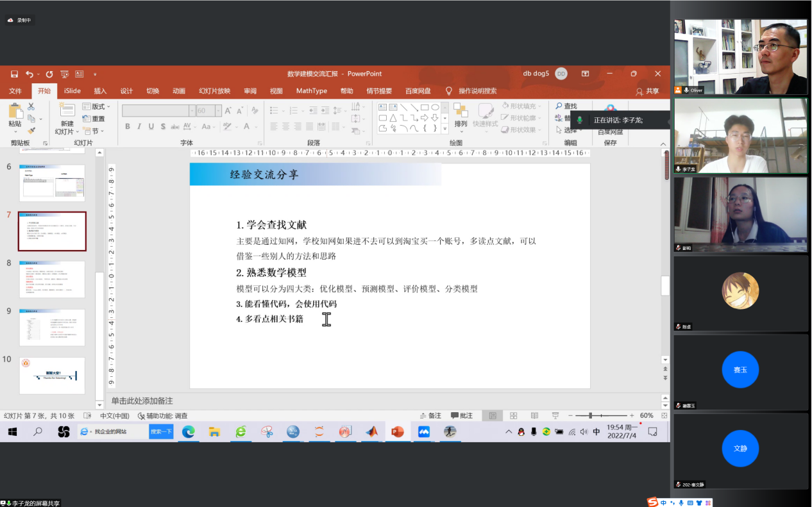Open File Explorer from the taskbar
The width and height of the screenshot is (812, 507).
pyautogui.click(x=214, y=432)
